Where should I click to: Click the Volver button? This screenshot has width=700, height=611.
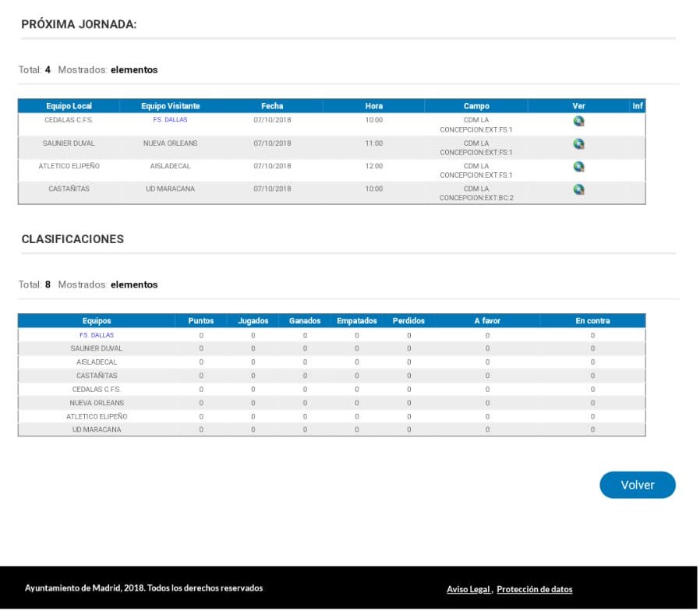pos(639,486)
